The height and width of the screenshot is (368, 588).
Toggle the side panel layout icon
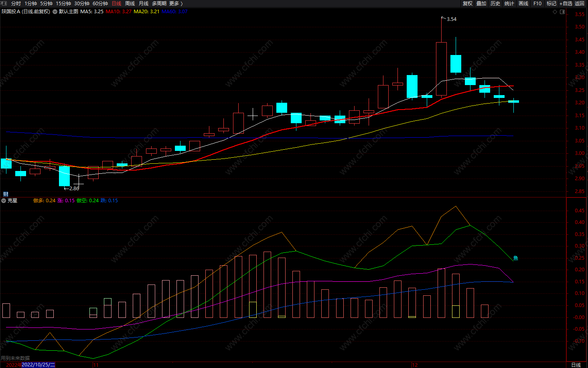pos(562,12)
